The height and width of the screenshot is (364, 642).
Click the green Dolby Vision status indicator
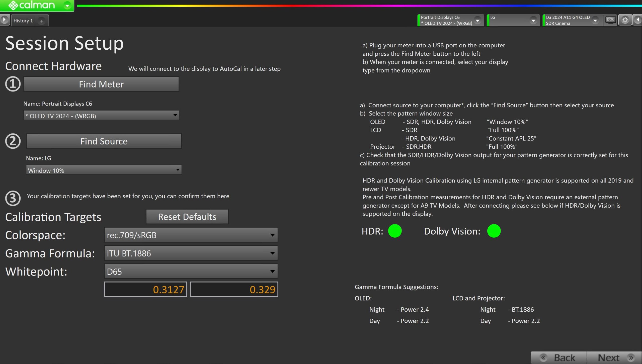[494, 231]
